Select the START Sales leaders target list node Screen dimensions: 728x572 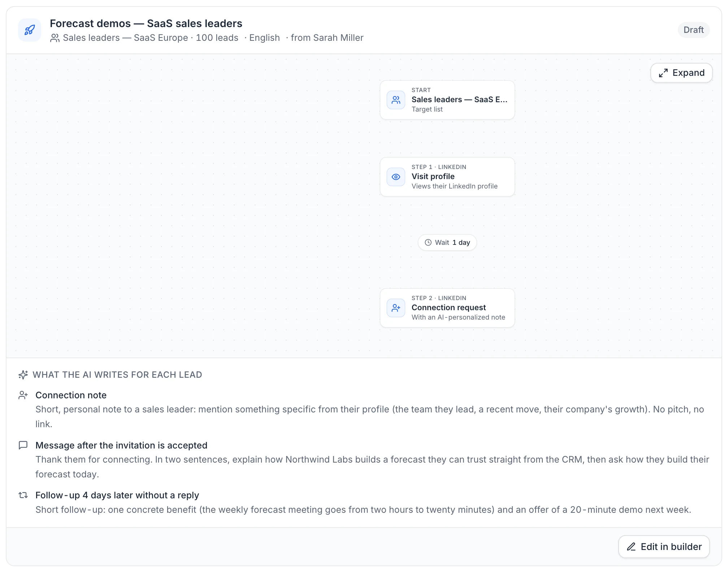tap(447, 100)
